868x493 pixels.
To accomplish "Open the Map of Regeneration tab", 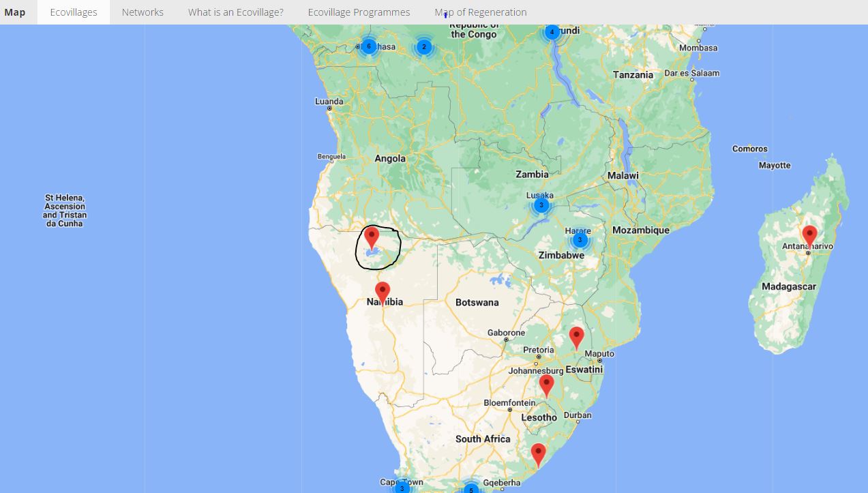I will pyautogui.click(x=481, y=12).
